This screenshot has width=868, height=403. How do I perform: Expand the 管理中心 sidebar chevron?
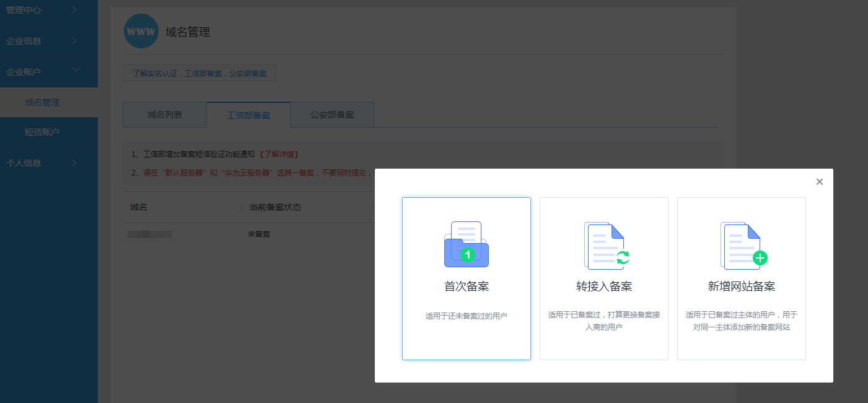tap(74, 9)
